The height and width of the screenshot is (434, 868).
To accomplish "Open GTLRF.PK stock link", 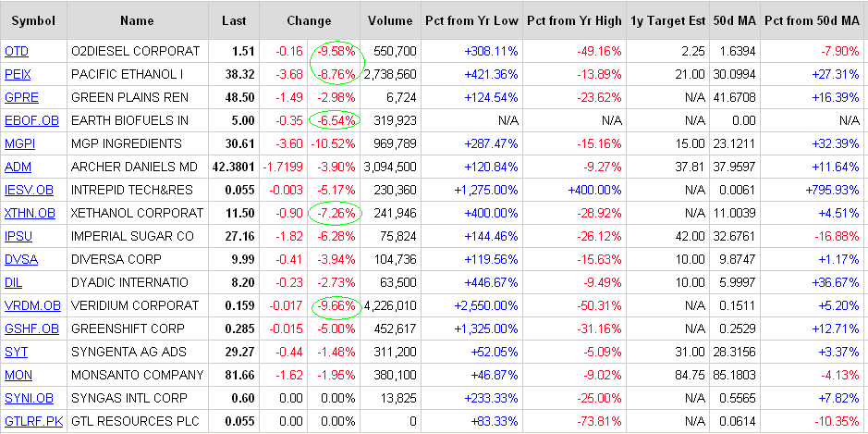I will point(33,421).
